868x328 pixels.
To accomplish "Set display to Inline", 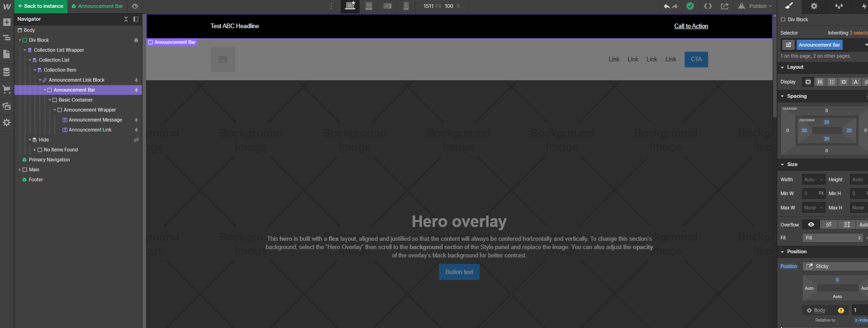I will click(856, 82).
